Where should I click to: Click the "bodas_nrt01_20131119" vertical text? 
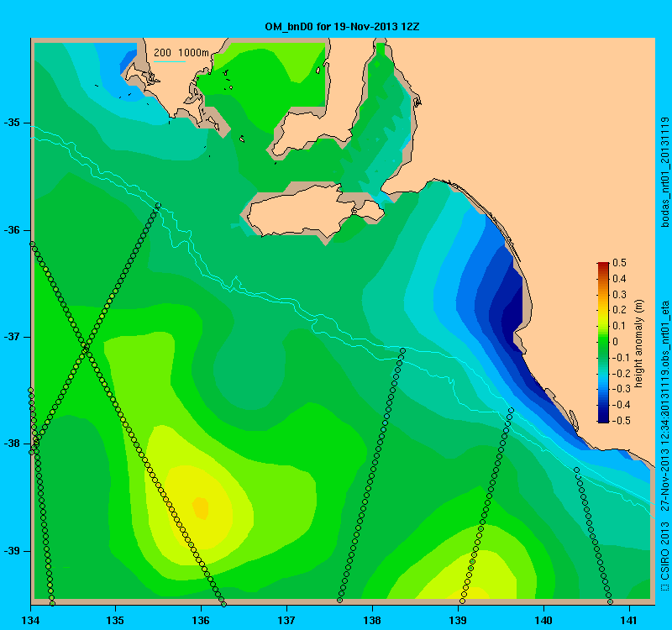(664, 172)
